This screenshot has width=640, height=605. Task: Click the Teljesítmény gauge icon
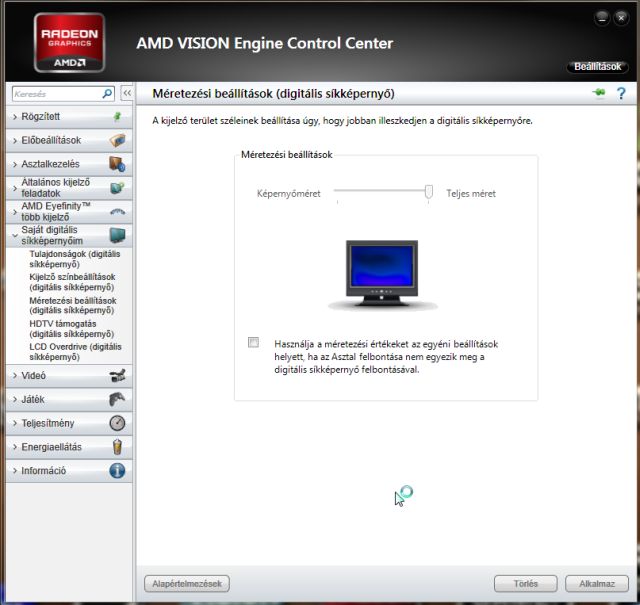click(118, 423)
